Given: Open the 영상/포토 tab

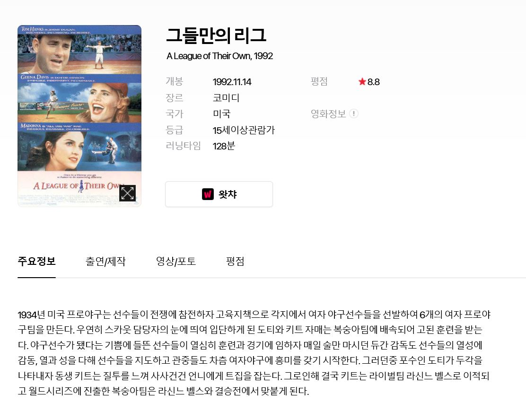Looking at the screenshot, I should click(x=176, y=262).
